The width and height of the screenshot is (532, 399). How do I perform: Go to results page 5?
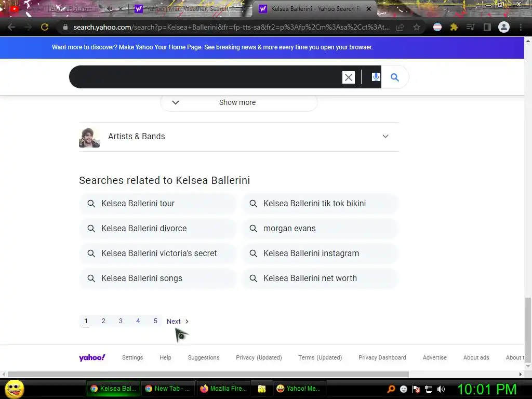point(155,321)
